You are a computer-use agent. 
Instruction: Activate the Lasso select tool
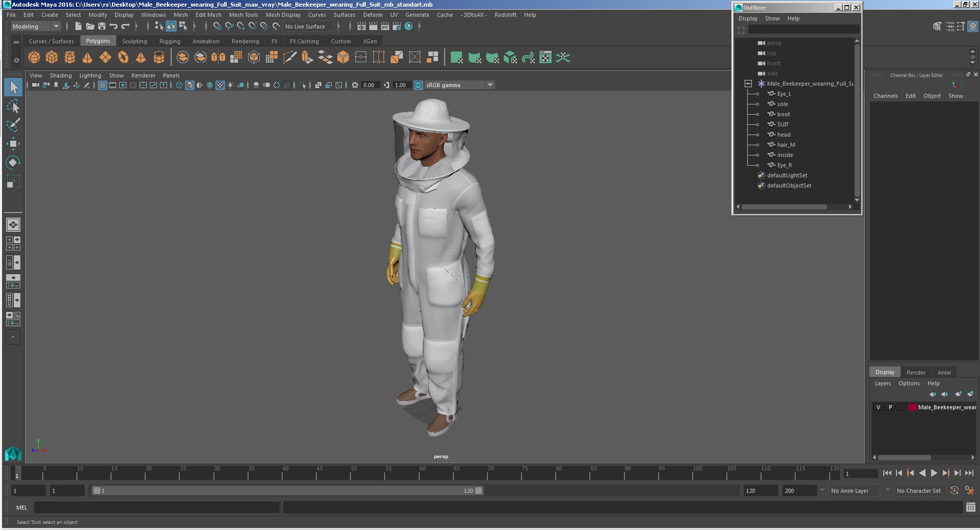click(x=13, y=106)
